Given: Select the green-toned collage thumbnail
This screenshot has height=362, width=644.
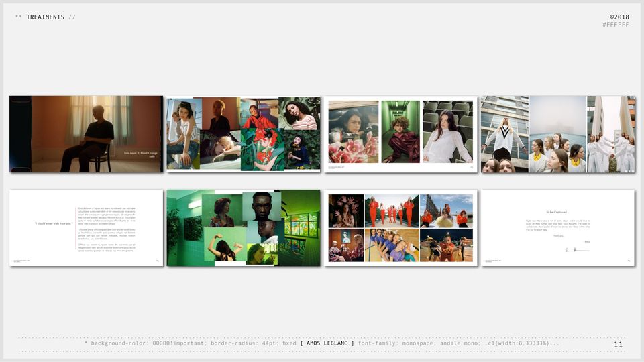Looking at the screenshot, I should [244, 228].
